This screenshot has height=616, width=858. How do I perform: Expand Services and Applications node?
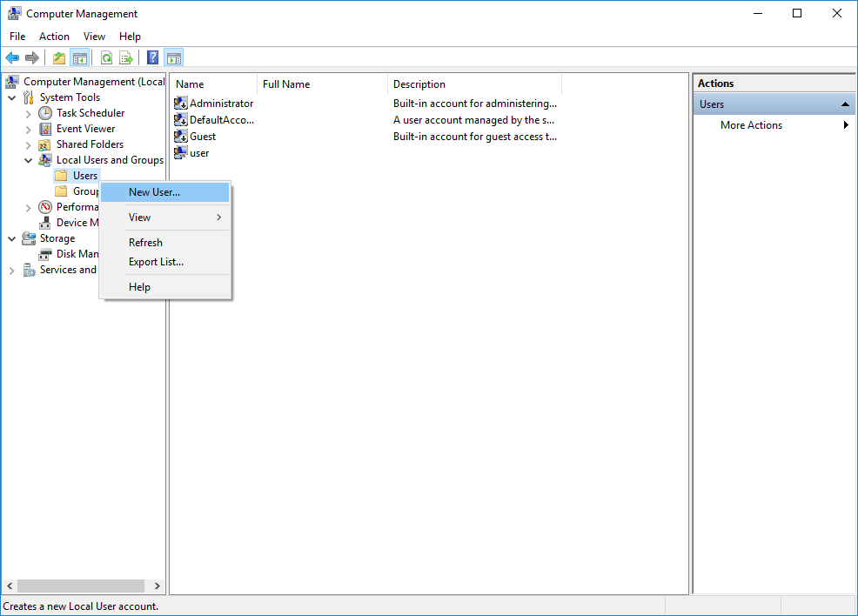12,271
